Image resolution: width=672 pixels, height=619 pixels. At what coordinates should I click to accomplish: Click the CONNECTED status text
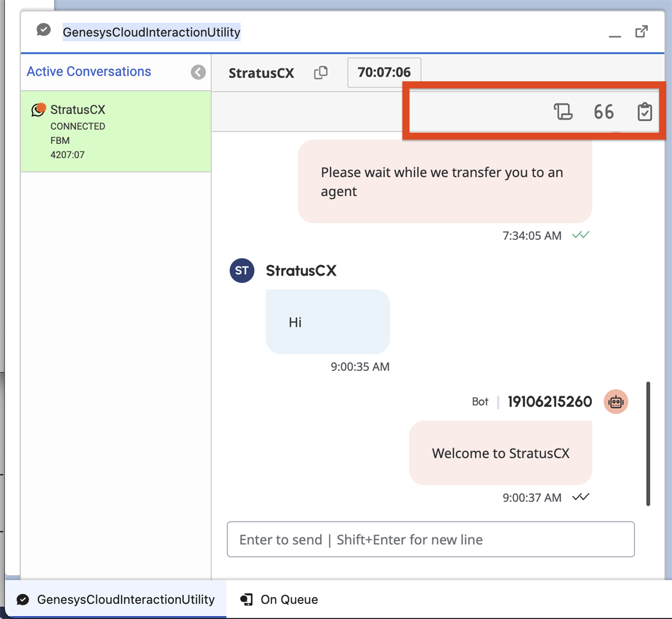tap(78, 127)
